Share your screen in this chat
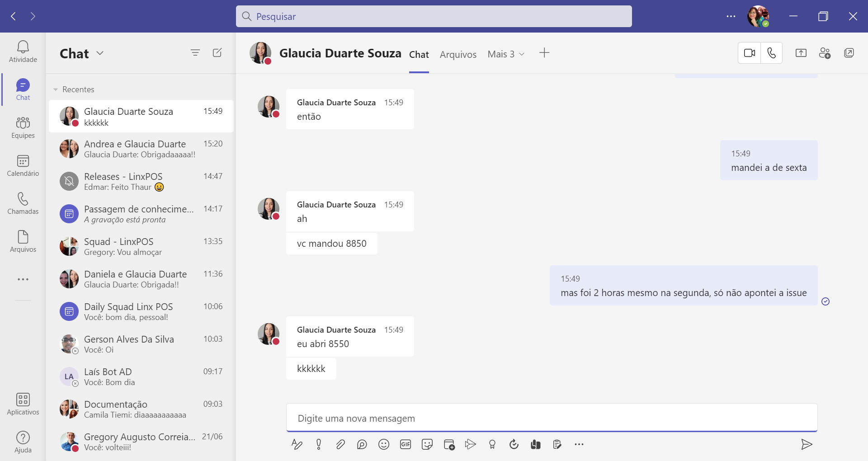This screenshot has height=461, width=868. 801,53
